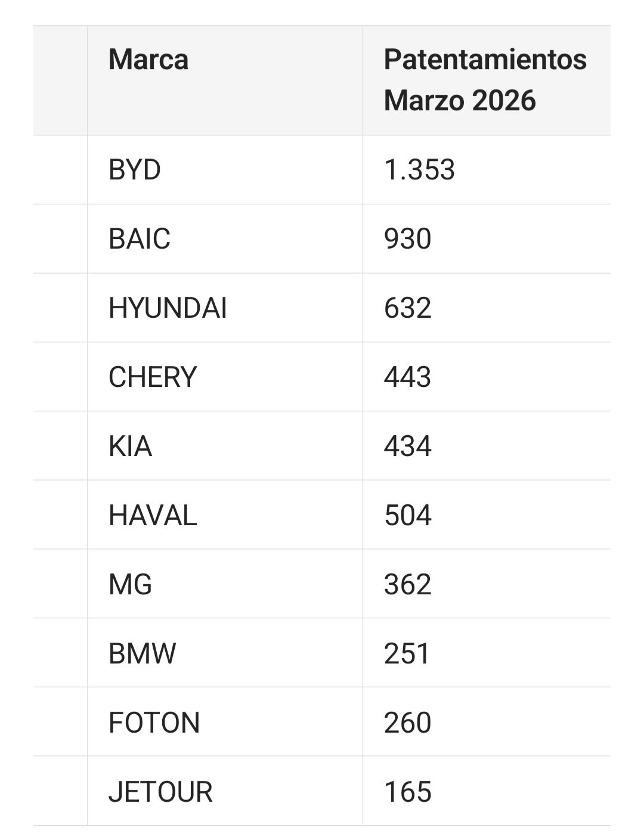The image size is (644, 837).
Task: Select the BAIC brand cell
Action: pyautogui.click(x=140, y=239)
